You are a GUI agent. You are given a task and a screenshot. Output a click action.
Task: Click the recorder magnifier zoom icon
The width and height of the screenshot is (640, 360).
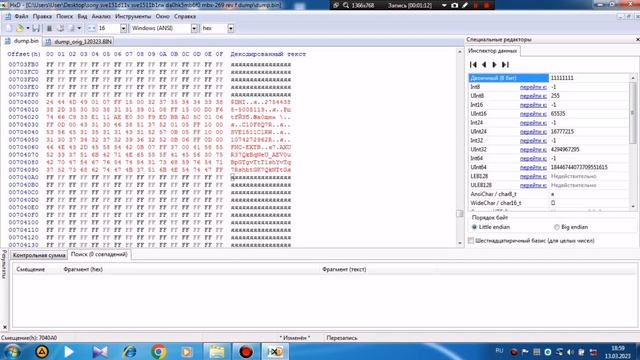point(346,5)
